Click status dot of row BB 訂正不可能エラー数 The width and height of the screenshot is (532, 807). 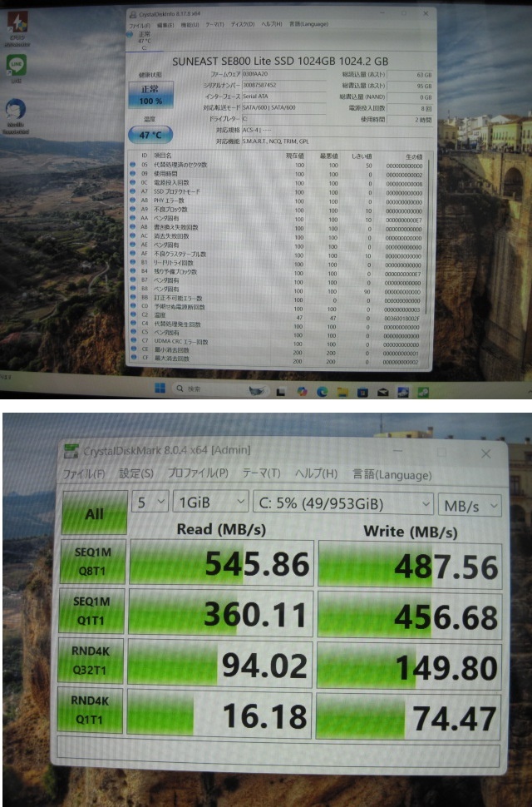click(133, 298)
